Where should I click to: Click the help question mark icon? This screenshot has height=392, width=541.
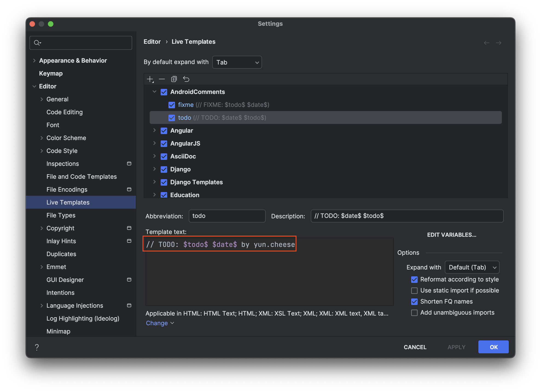(37, 347)
